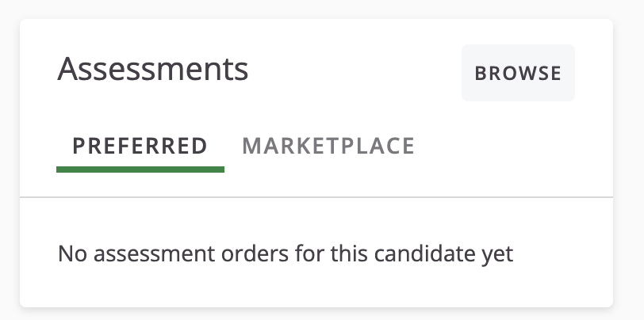The image size is (644, 320).
Task: Select the PREFERRED tab
Action: click(x=140, y=146)
